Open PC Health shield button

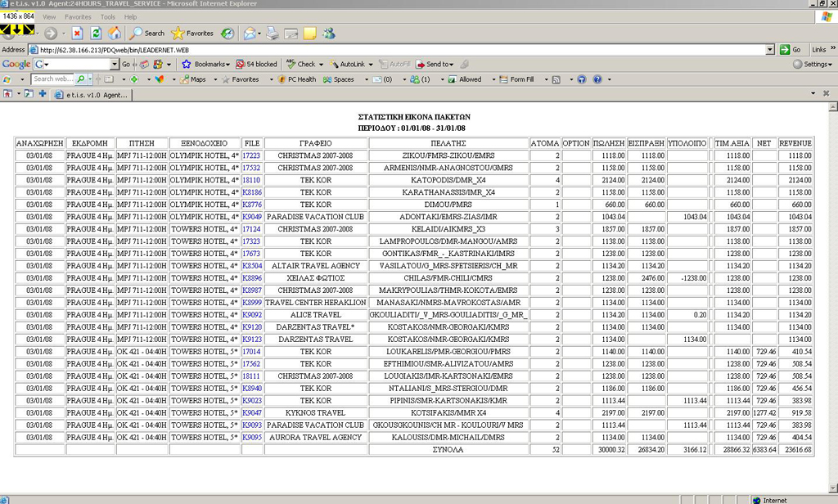[x=297, y=79]
